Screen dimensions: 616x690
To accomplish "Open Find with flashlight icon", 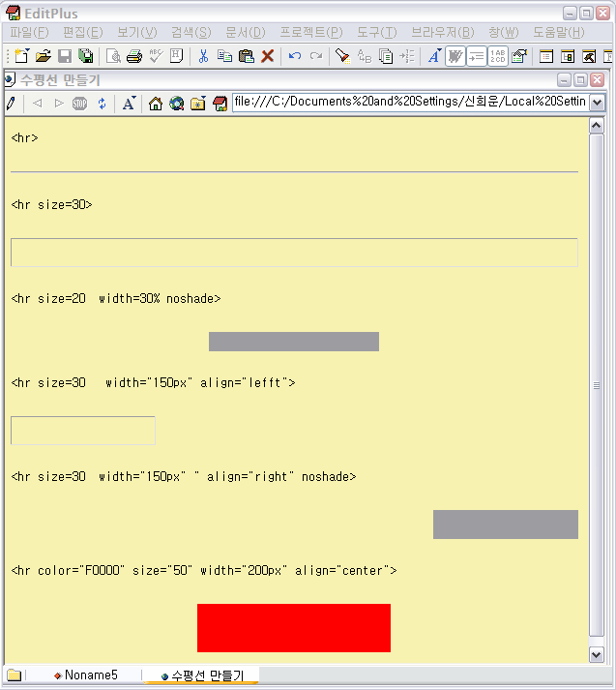I will (x=342, y=56).
